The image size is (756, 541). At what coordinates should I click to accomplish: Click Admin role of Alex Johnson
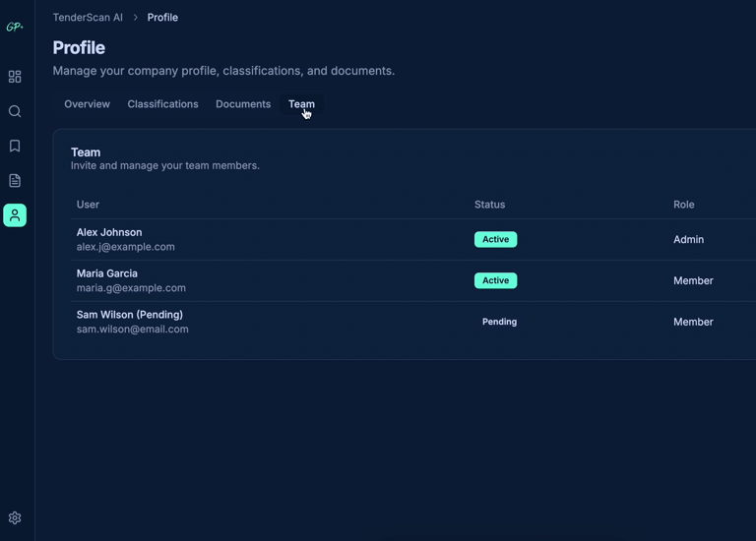(x=688, y=239)
